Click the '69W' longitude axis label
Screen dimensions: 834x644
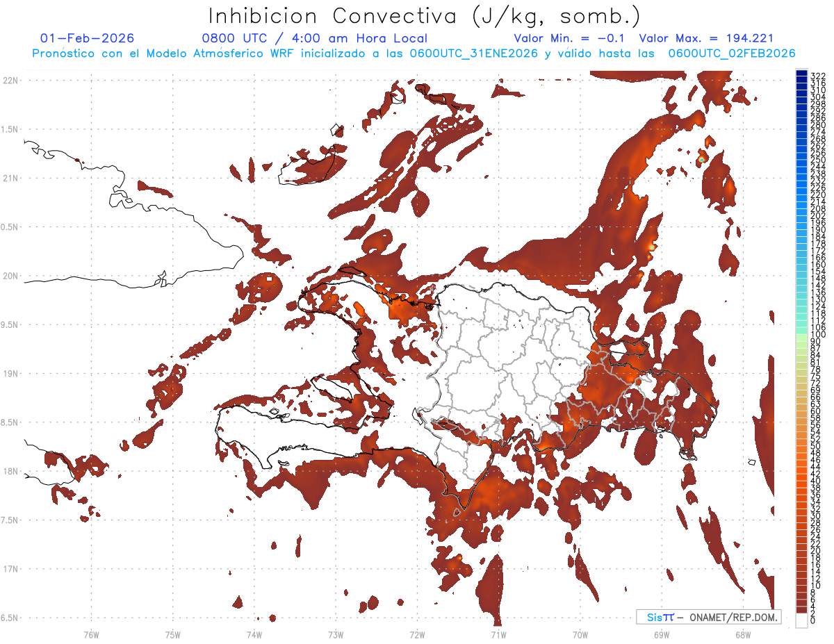pos(661,634)
